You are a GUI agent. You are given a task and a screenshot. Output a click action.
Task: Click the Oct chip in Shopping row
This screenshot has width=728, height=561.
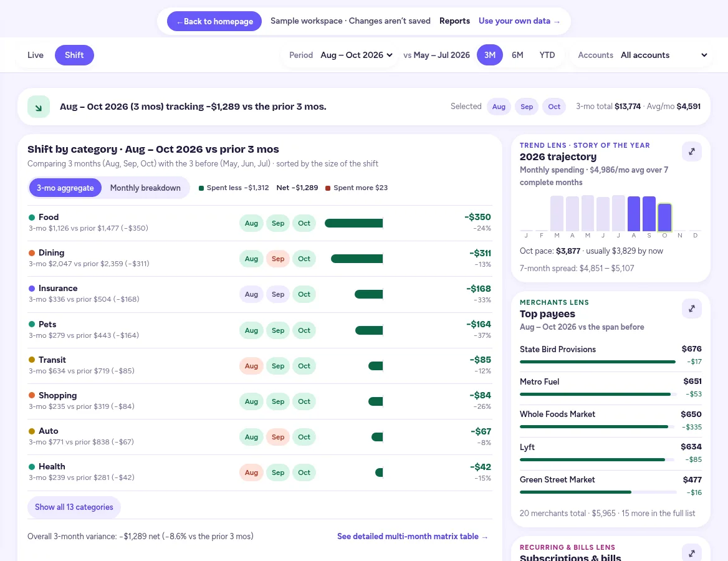click(304, 401)
